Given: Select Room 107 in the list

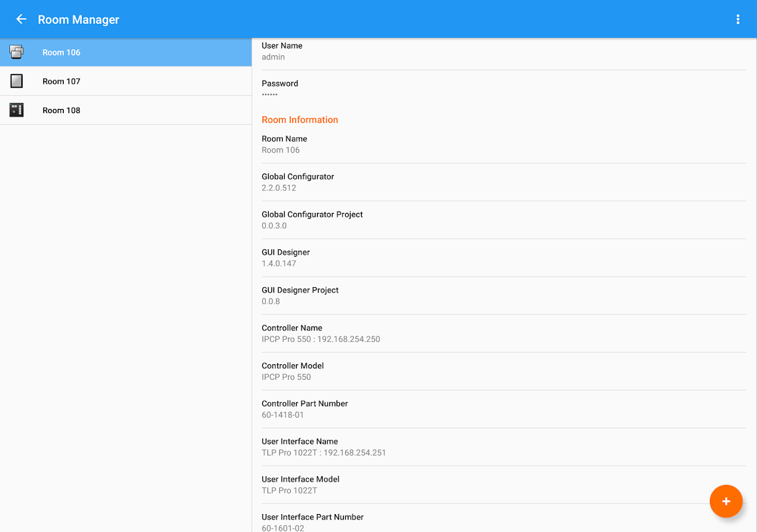Looking at the screenshot, I should pyautogui.click(x=126, y=81).
